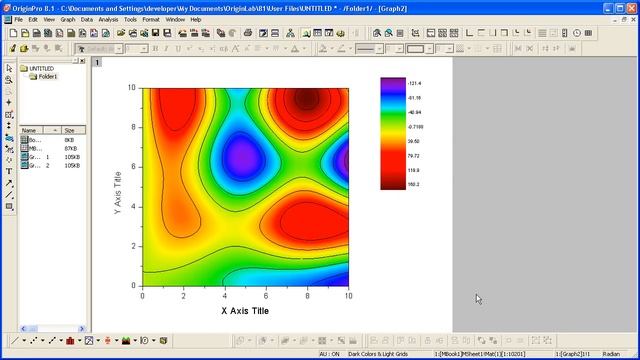This screenshot has width=640, height=360.
Task: Click the Line+Symbol plot icon
Action: [52, 340]
